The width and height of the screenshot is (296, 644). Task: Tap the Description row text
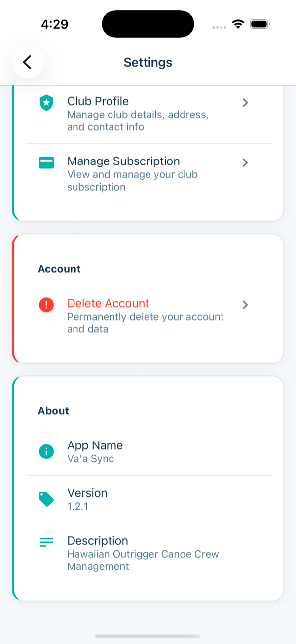coord(143,554)
